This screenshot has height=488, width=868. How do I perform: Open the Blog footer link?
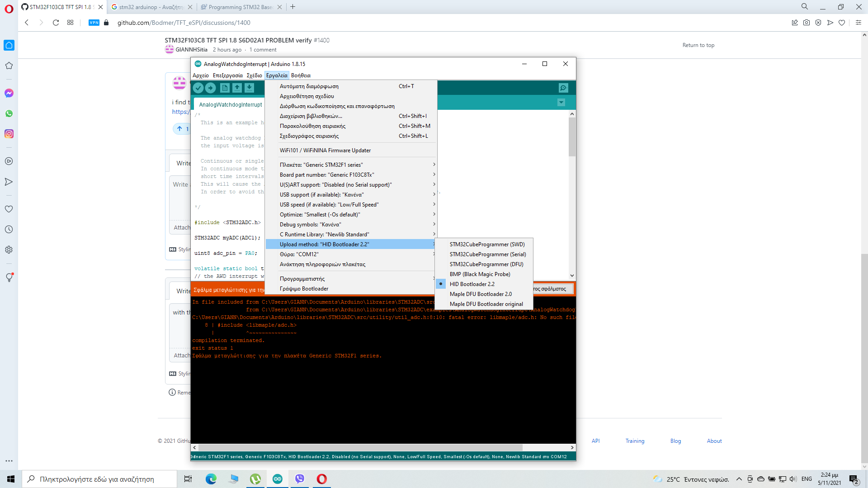pyautogui.click(x=675, y=441)
